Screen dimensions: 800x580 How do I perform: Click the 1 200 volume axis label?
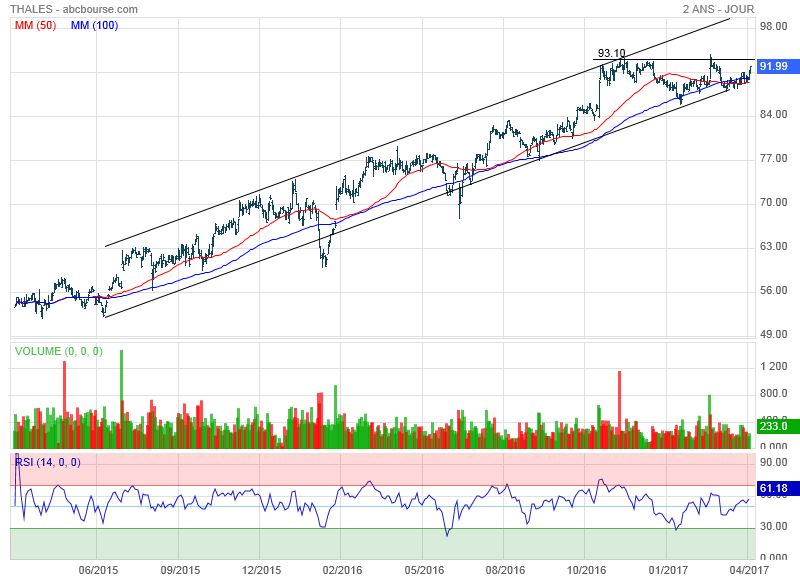point(775,367)
